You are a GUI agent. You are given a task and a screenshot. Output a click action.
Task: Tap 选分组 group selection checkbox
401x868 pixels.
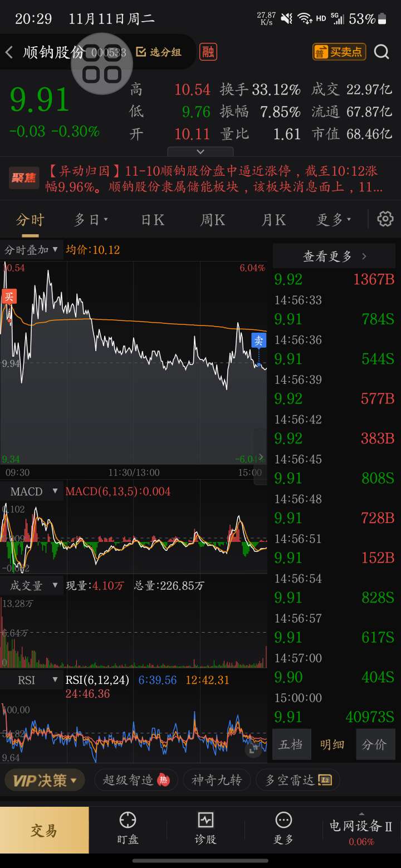[x=159, y=52]
